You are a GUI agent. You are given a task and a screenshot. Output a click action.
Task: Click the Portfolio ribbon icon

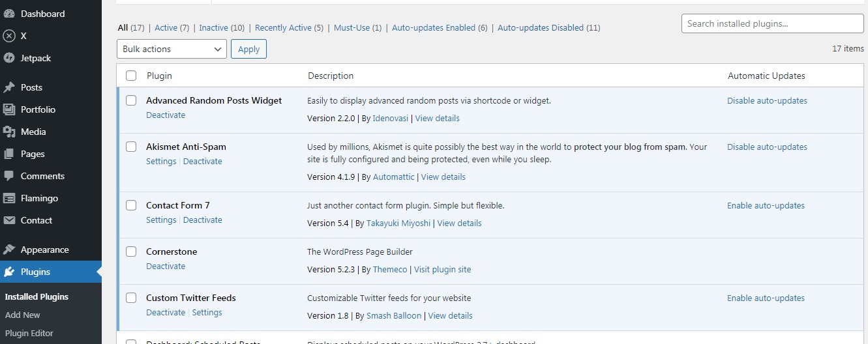[x=9, y=109]
